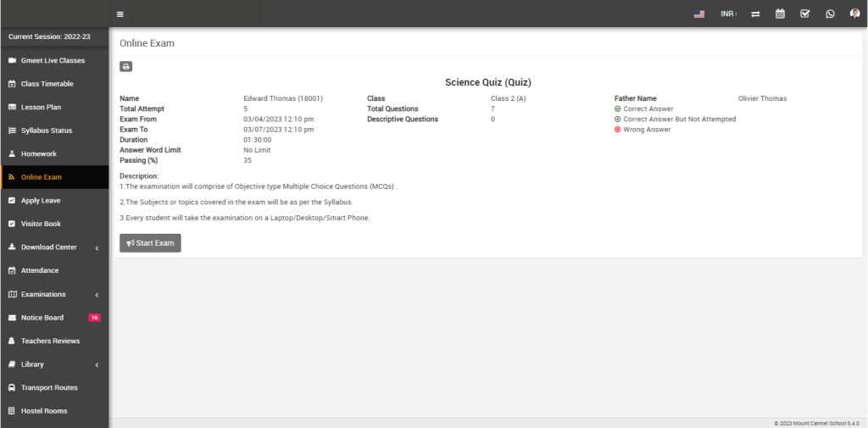Navigate to Transport Routes

click(49, 387)
